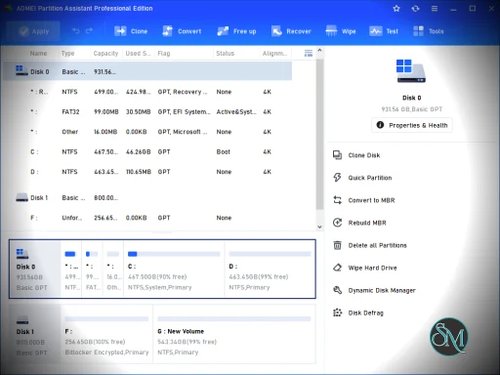The image size is (500, 375).
Task: Click the scroll down arrow of partition list
Action: (319, 227)
